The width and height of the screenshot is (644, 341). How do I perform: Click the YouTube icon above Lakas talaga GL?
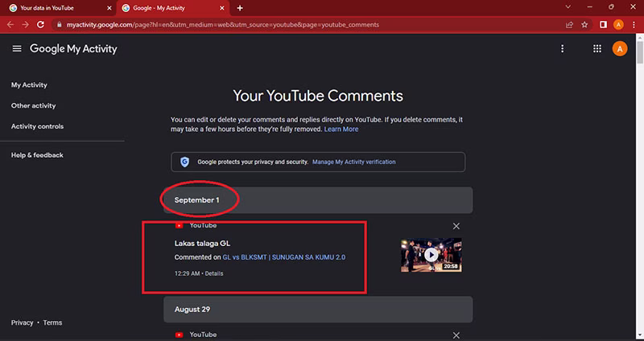(x=179, y=226)
